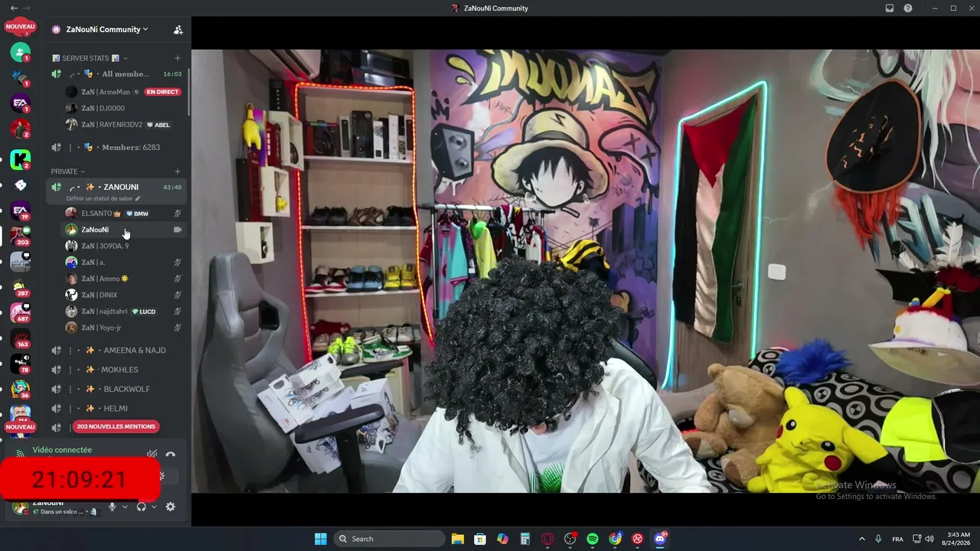
Task: Open the ZaNouNi Community server dropdown
Action: [x=108, y=30]
